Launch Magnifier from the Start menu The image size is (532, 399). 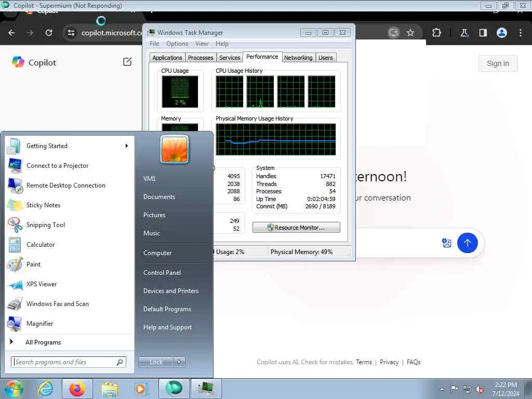70,323
